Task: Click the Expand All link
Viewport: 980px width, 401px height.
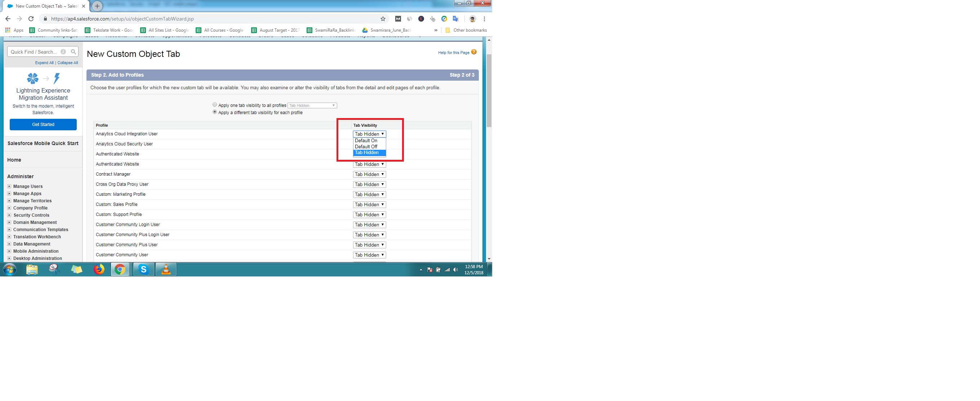Action: pos(44,63)
